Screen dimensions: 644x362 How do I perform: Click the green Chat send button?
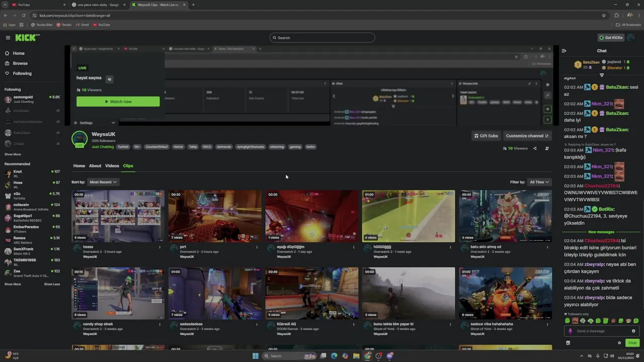[632, 343]
